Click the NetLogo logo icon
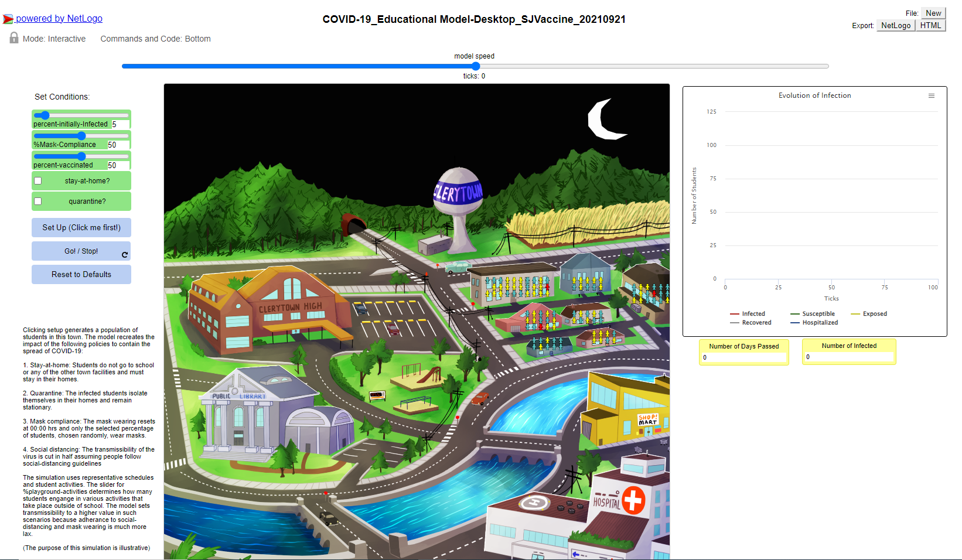This screenshot has height=560, width=962. (8, 19)
